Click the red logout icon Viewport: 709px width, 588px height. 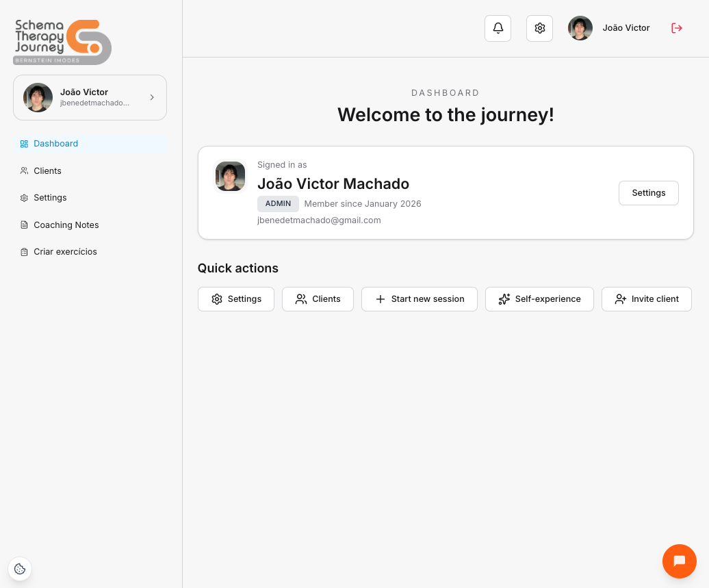click(676, 28)
